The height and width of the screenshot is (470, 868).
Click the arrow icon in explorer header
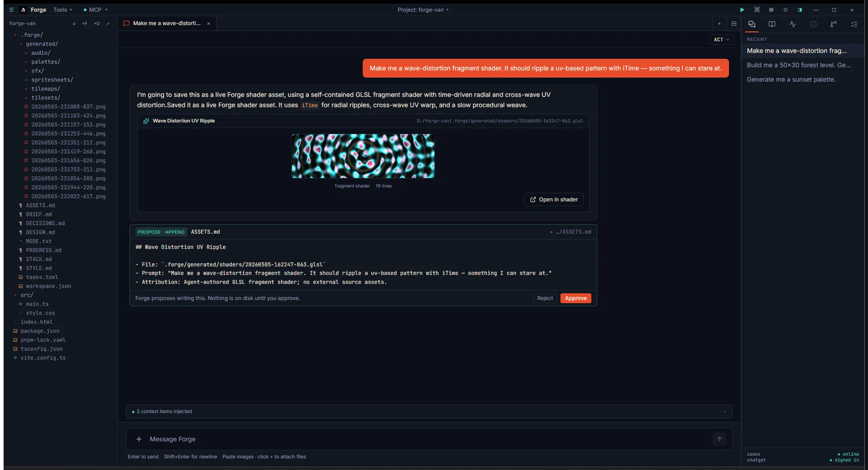[x=108, y=23]
